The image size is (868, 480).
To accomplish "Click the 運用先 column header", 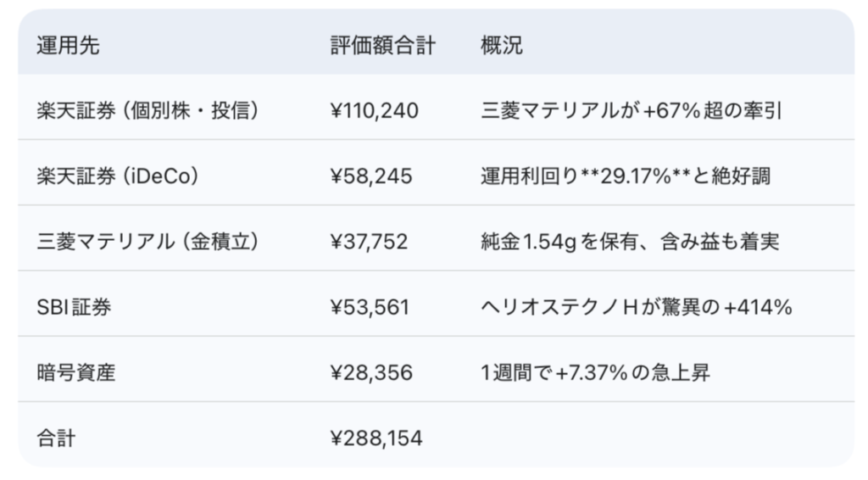I will point(68,45).
